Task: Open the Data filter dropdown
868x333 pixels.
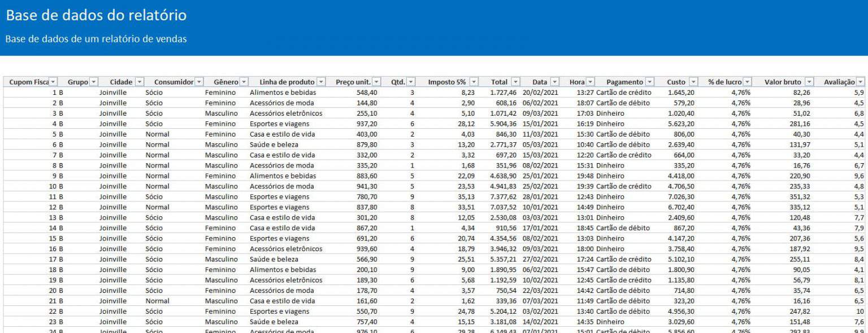Action: tap(556, 81)
